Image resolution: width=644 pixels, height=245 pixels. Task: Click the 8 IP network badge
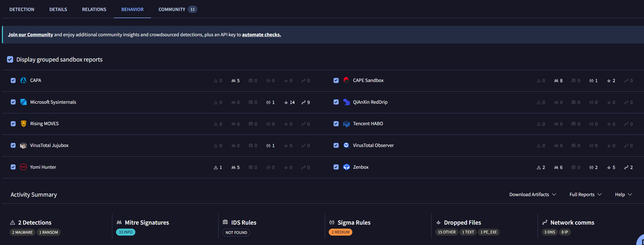click(565, 232)
